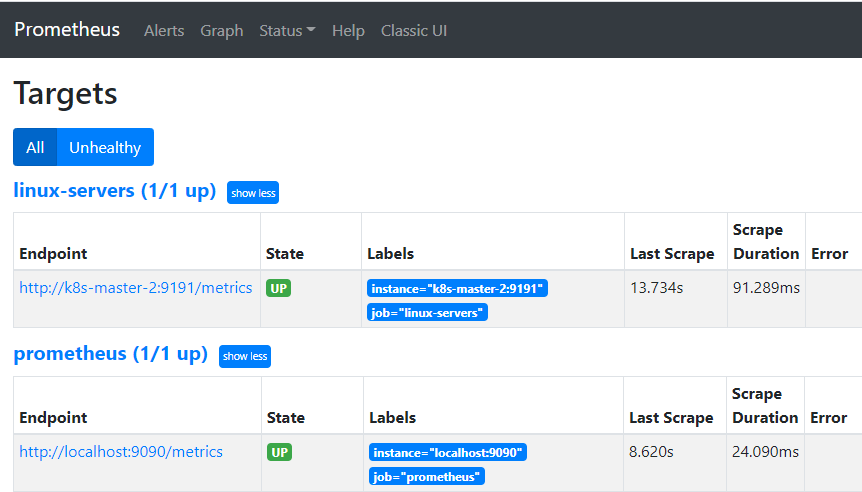Click Labels header in prometheus table
The width and height of the screenshot is (862, 492).
click(393, 418)
